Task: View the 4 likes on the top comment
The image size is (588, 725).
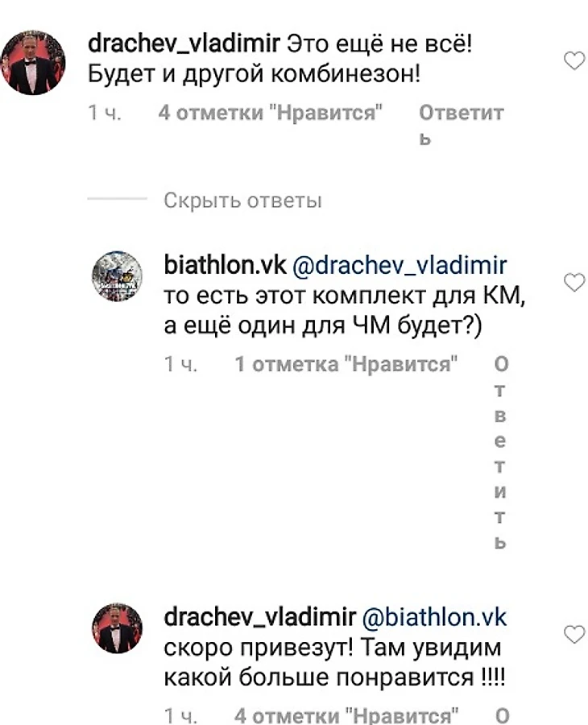Action: click(x=270, y=113)
